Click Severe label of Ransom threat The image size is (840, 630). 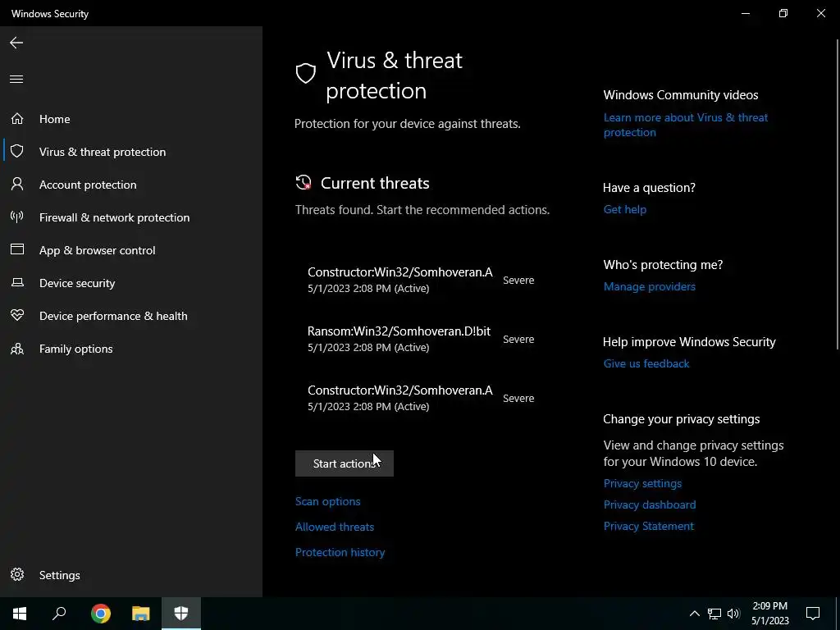(518, 339)
